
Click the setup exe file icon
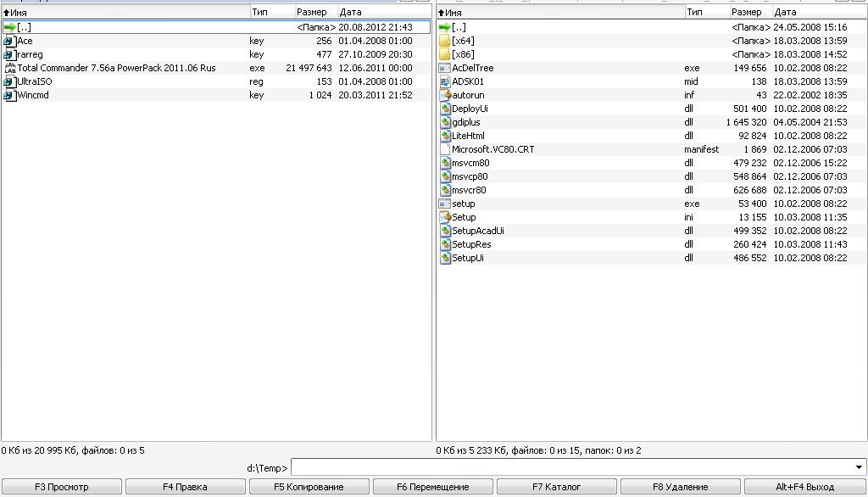coord(444,204)
